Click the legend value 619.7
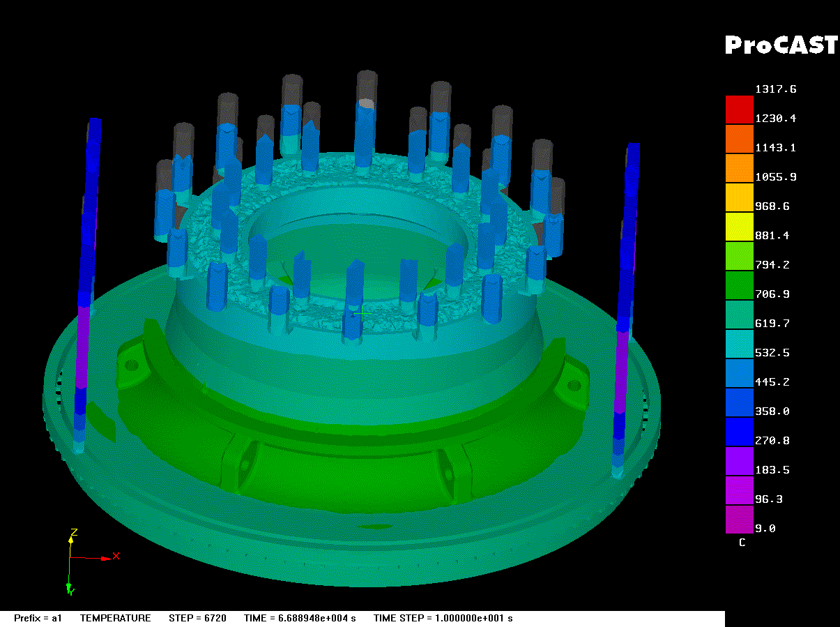840x627 pixels. pyautogui.click(x=772, y=324)
